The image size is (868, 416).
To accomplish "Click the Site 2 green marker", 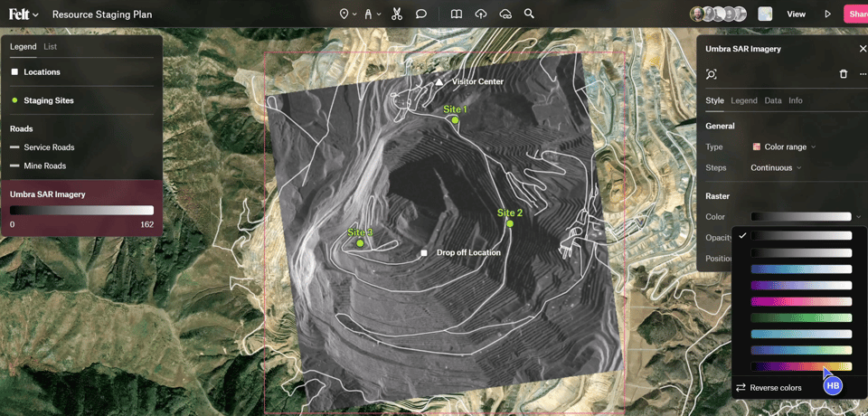I will coord(510,223).
